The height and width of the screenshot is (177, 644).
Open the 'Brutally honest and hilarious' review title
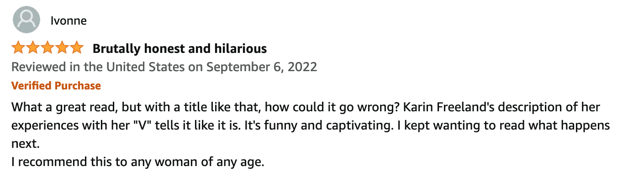click(x=180, y=48)
